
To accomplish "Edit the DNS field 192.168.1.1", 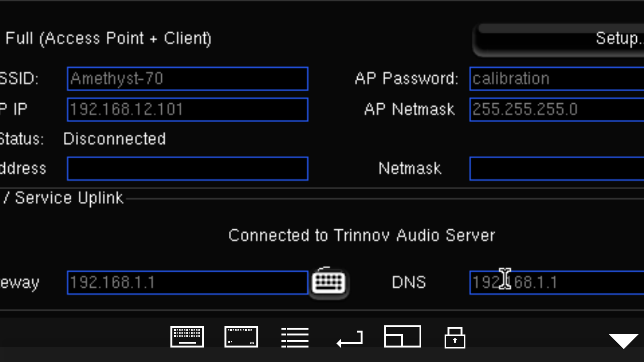I will point(557,282).
